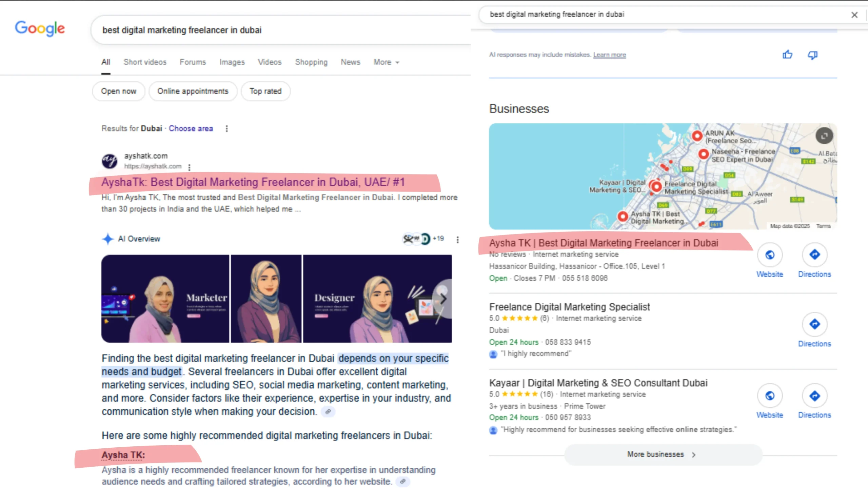Switch to the Shopping tab
Image resolution: width=868 pixels, height=488 pixels.
[311, 62]
